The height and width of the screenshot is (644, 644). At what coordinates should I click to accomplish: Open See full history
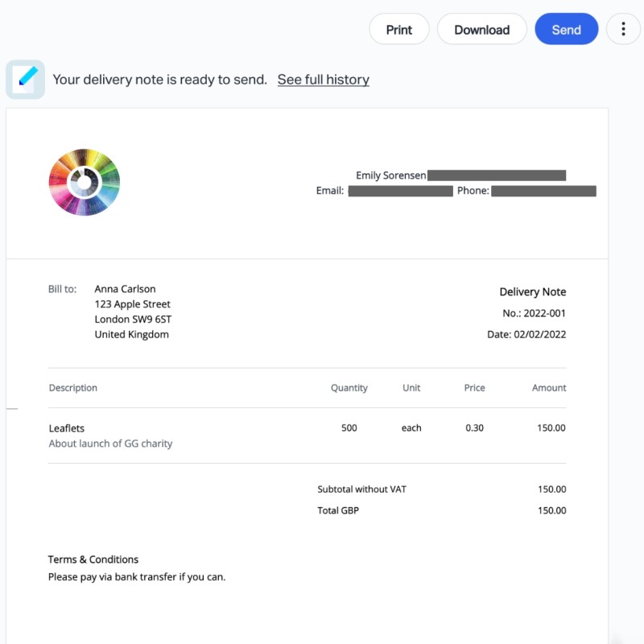323,79
